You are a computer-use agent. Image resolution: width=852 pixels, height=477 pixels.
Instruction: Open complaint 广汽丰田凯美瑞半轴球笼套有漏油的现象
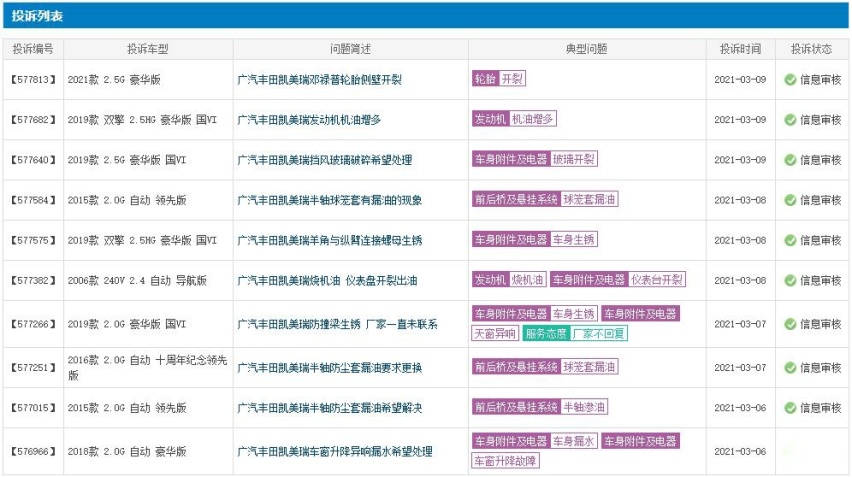330,200
